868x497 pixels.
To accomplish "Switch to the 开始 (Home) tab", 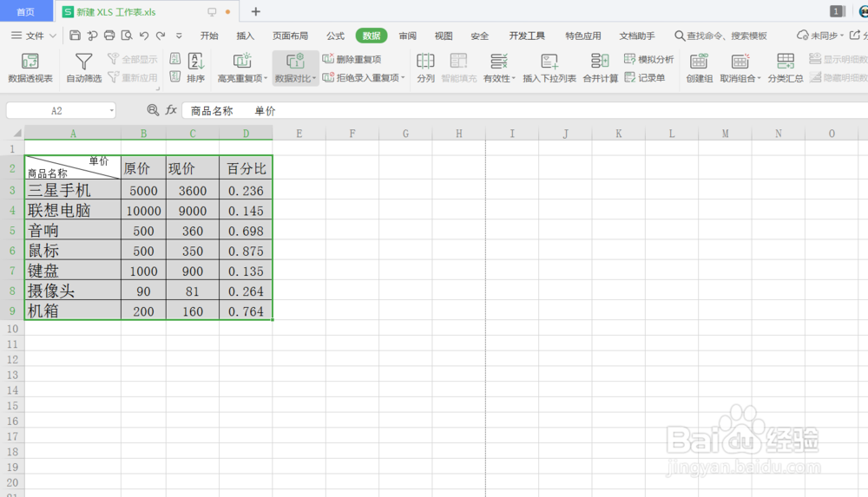I will (209, 36).
